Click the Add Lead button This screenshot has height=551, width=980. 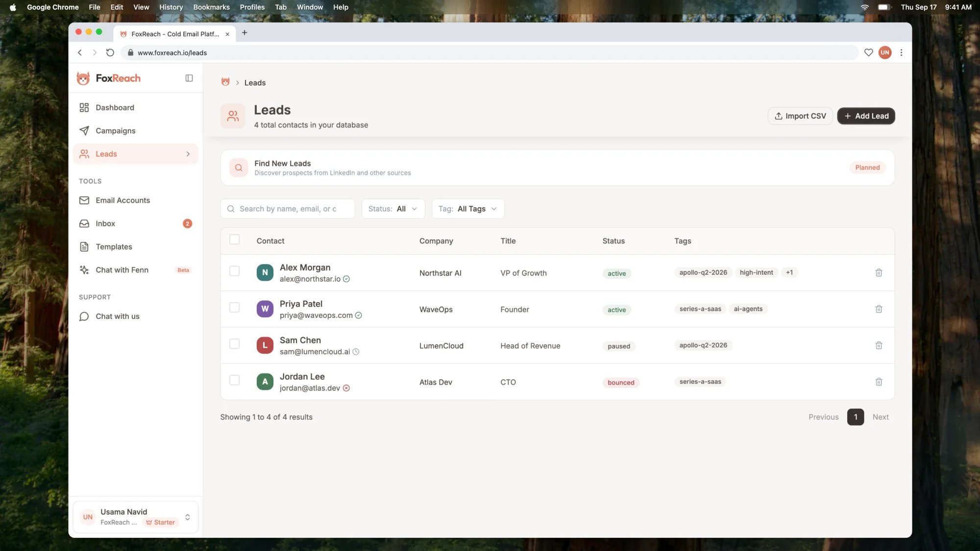(x=866, y=116)
